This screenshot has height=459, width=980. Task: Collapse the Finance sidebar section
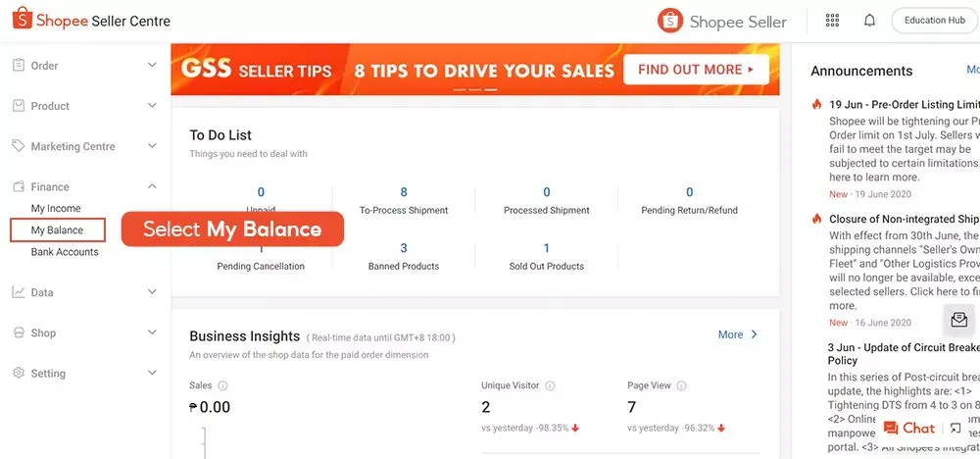(85, 186)
